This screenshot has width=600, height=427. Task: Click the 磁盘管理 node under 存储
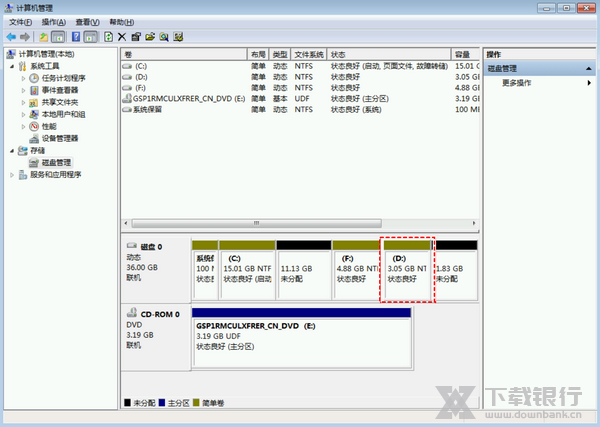click(56, 162)
